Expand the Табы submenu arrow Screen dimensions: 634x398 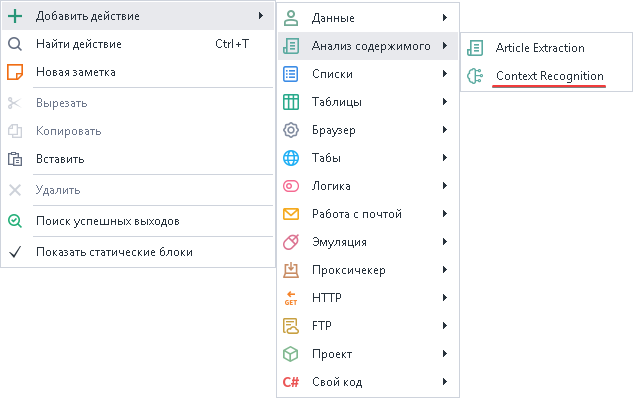click(x=444, y=157)
